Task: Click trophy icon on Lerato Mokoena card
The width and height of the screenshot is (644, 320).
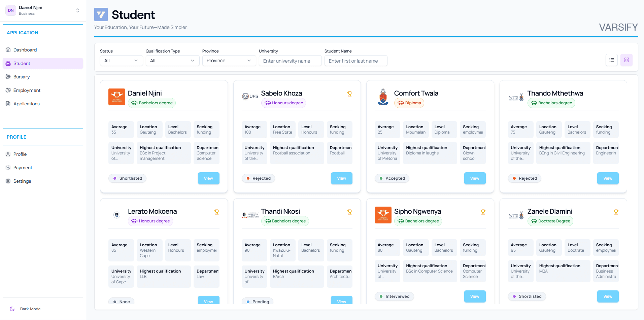Action: pos(216,212)
